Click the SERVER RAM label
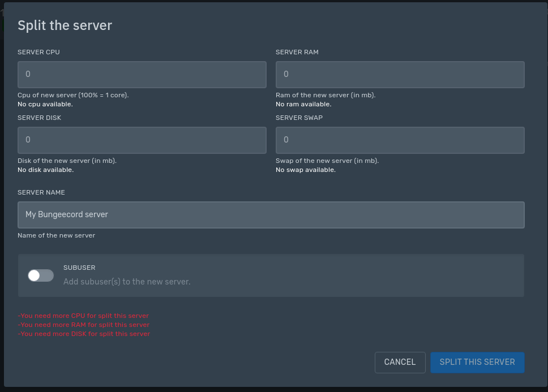The image size is (548, 392). (297, 52)
